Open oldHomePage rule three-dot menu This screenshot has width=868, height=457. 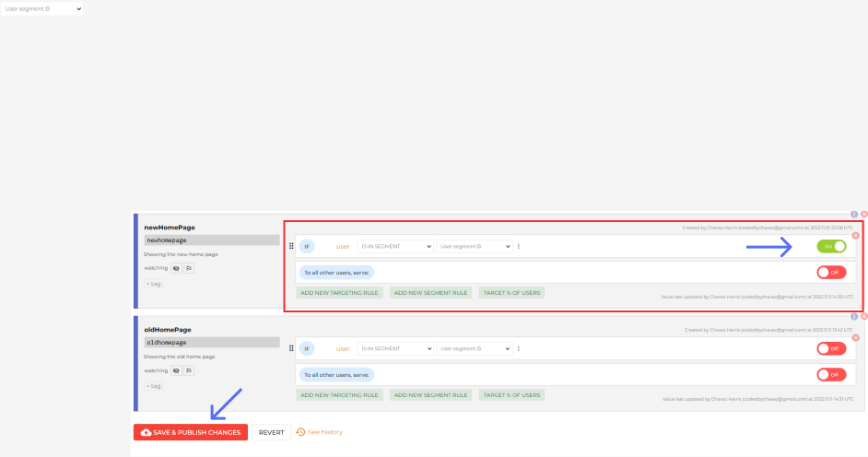click(519, 348)
